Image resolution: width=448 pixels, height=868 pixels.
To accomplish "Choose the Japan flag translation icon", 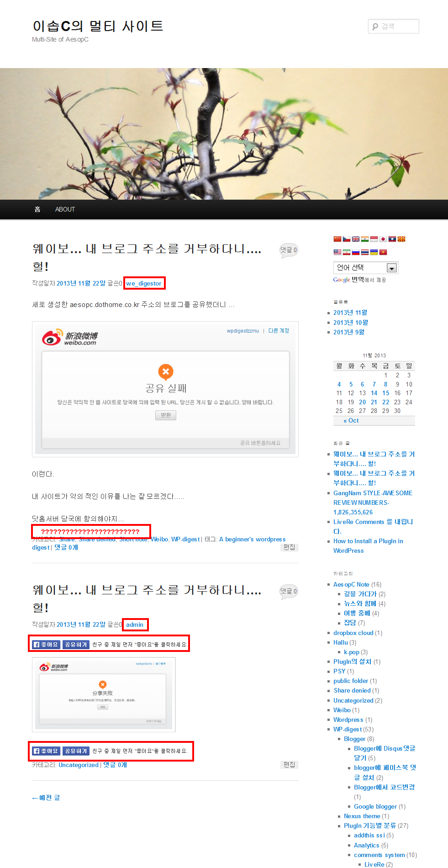I will point(383,239).
